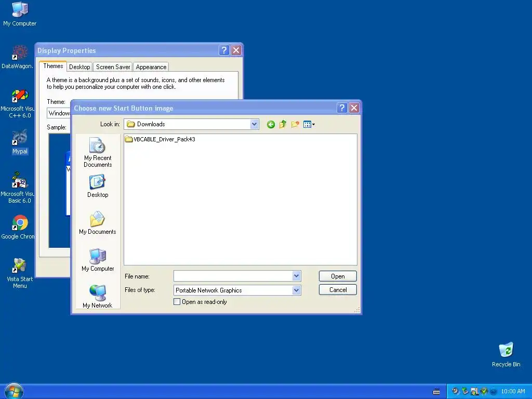Click the Theme combo box in Display Properties
This screenshot has width=532, height=399.
coord(59,113)
